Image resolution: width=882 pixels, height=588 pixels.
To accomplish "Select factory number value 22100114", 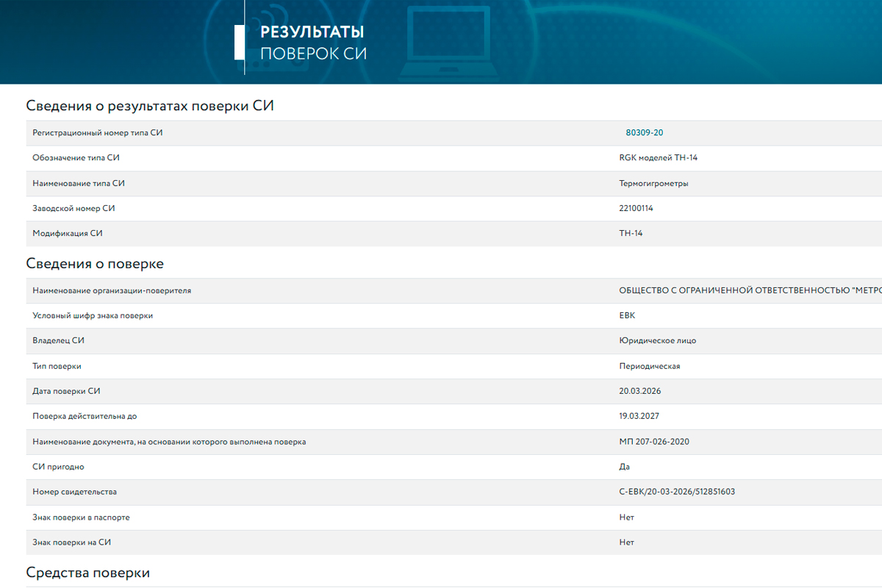I will coord(636,209).
